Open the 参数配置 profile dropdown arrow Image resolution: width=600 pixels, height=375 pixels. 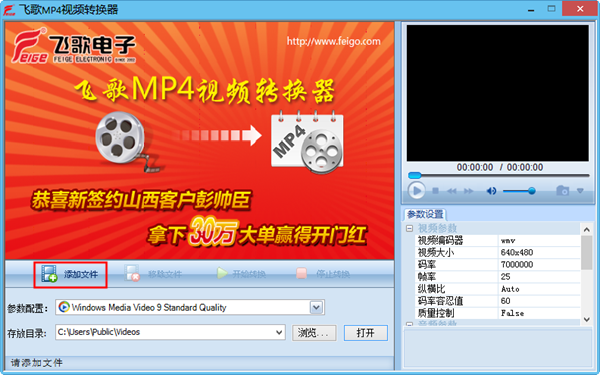pyautogui.click(x=316, y=307)
